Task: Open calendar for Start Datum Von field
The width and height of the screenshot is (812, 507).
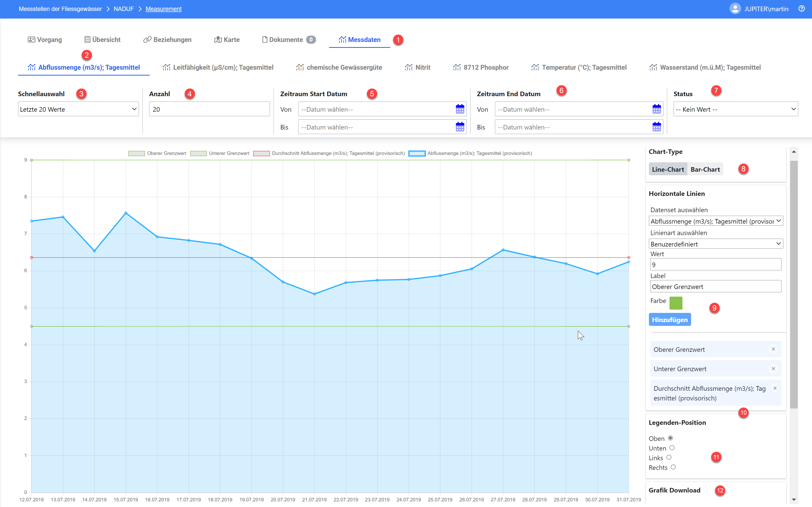Action: coord(460,109)
